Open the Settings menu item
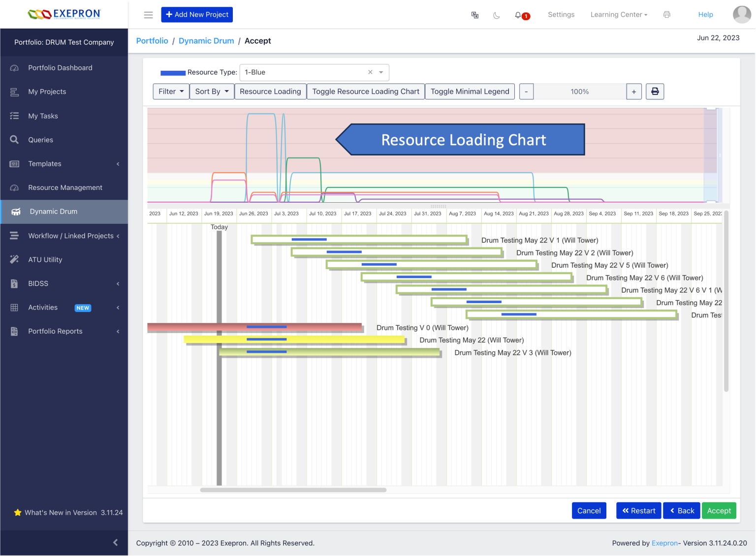 pyautogui.click(x=561, y=14)
